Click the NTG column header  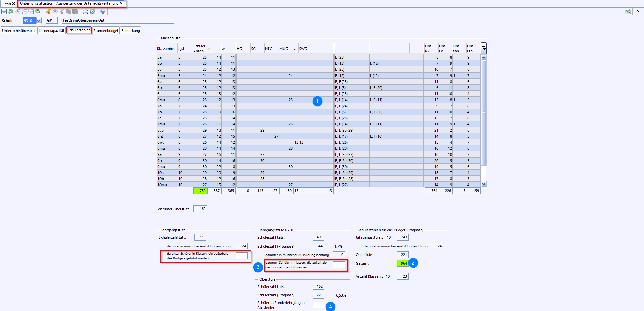click(271, 48)
